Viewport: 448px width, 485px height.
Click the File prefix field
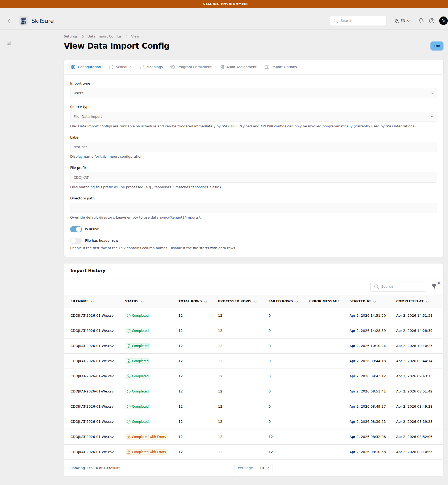pyautogui.click(x=253, y=178)
